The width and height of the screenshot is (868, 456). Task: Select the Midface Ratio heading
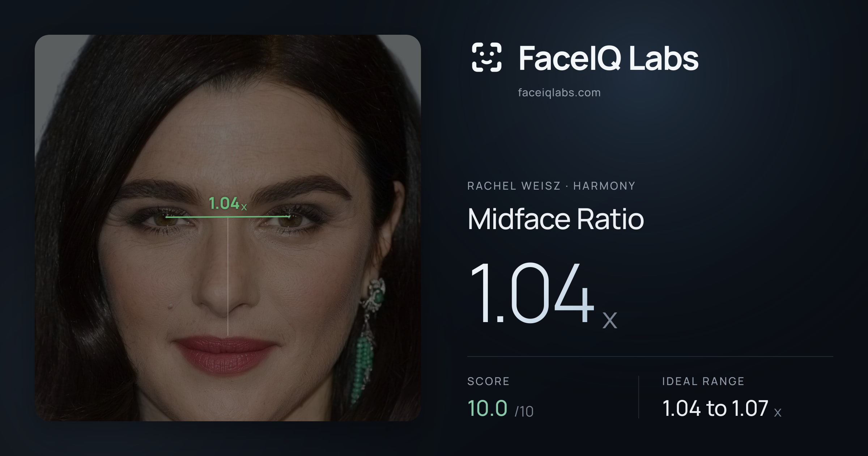click(556, 219)
